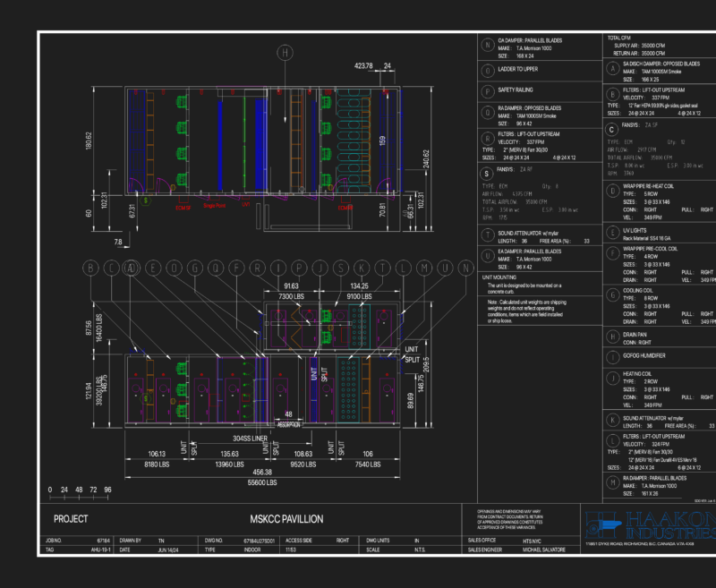Image resolution: width=716 pixels, height=588 pixels.
Task: Pick callout bubble F in the elevation callout row
Action: [236, 268]
